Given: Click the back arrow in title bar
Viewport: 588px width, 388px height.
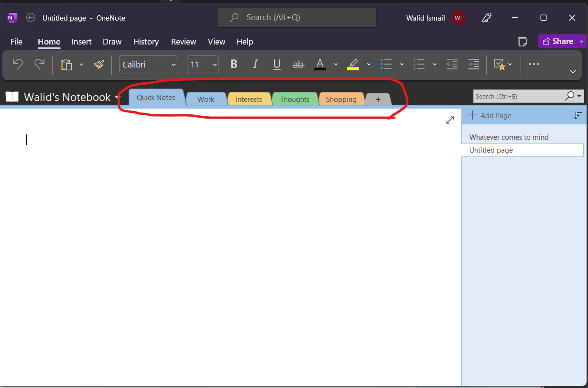Looking at the screenshot, I should coord(31,18).
